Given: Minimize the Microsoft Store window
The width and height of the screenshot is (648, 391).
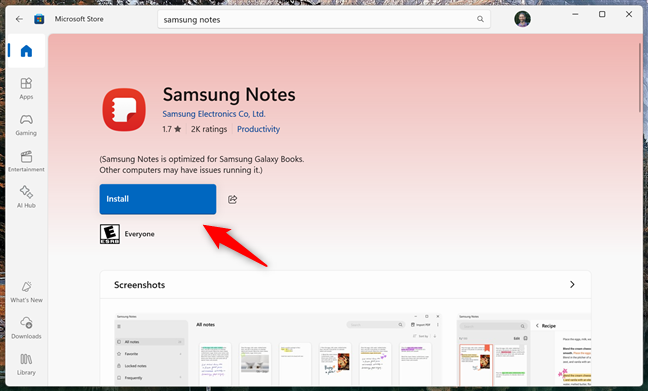Looking at the screenshot, I should [x=575, y=14].
